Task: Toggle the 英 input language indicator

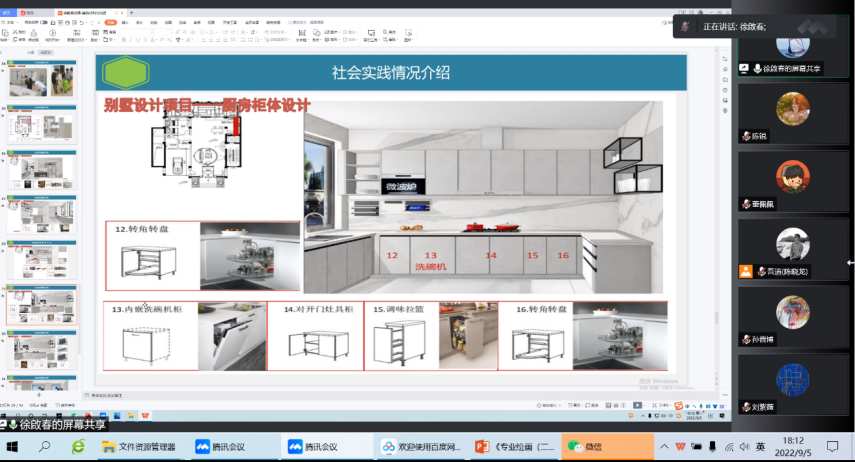Action: tap(760, 446)
